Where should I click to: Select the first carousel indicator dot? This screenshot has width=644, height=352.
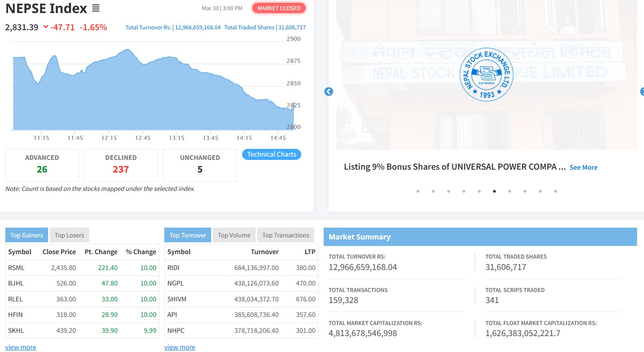[418, 191]
